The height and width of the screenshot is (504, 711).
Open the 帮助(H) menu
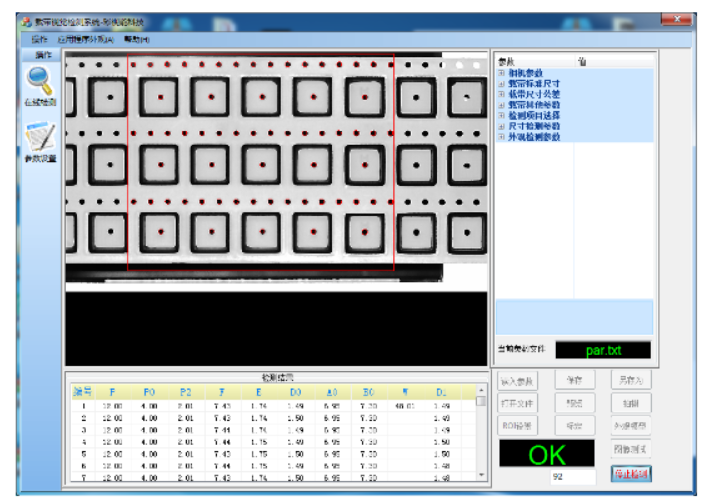(136, 39)
